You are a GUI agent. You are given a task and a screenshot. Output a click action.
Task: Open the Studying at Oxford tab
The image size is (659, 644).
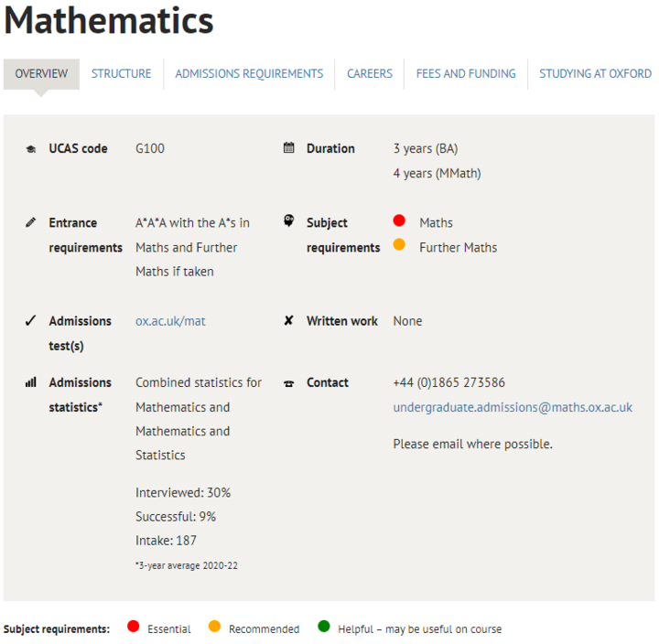tap(595, 74)
